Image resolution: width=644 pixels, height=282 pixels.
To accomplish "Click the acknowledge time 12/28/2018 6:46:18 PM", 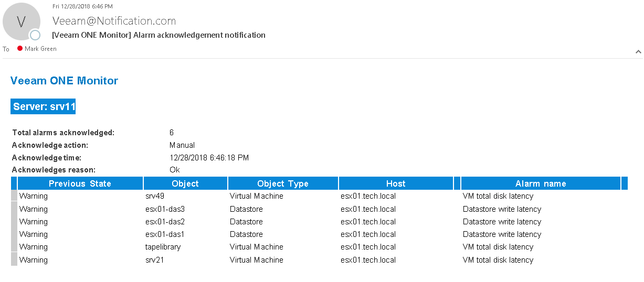I will [209, 158].
